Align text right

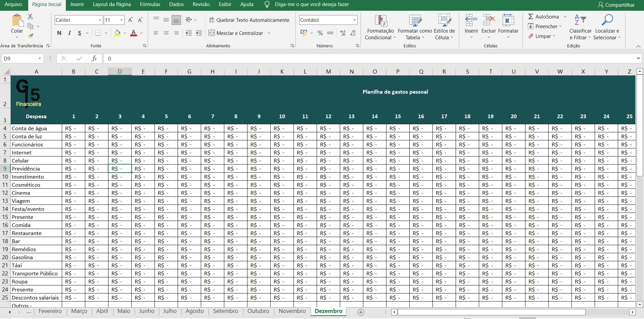(x=176, y=33)
